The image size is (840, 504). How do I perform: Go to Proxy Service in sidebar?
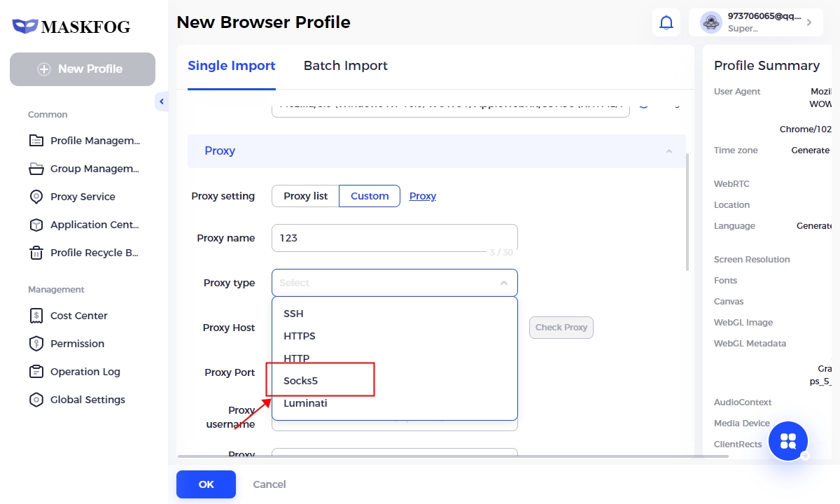pos(83,197)
